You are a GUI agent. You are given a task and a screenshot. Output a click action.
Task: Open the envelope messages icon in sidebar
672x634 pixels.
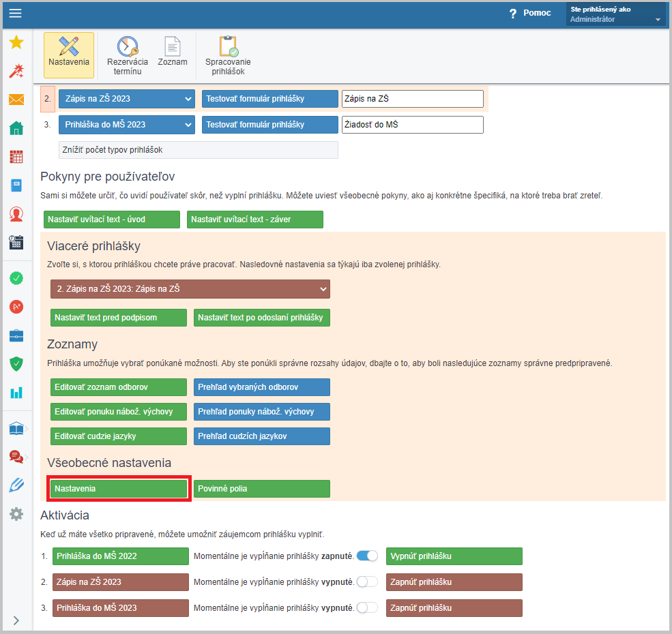click(x=16, y=100)
